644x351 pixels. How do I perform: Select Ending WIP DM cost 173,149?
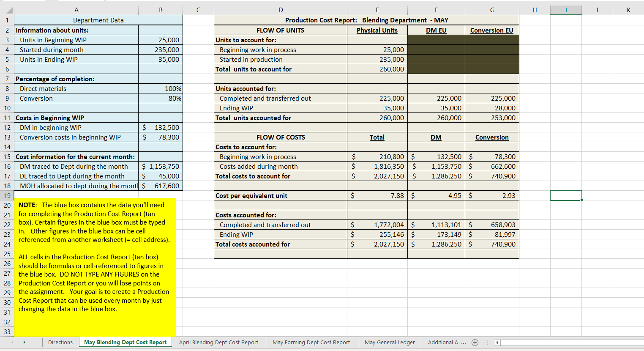click(436, 234)
